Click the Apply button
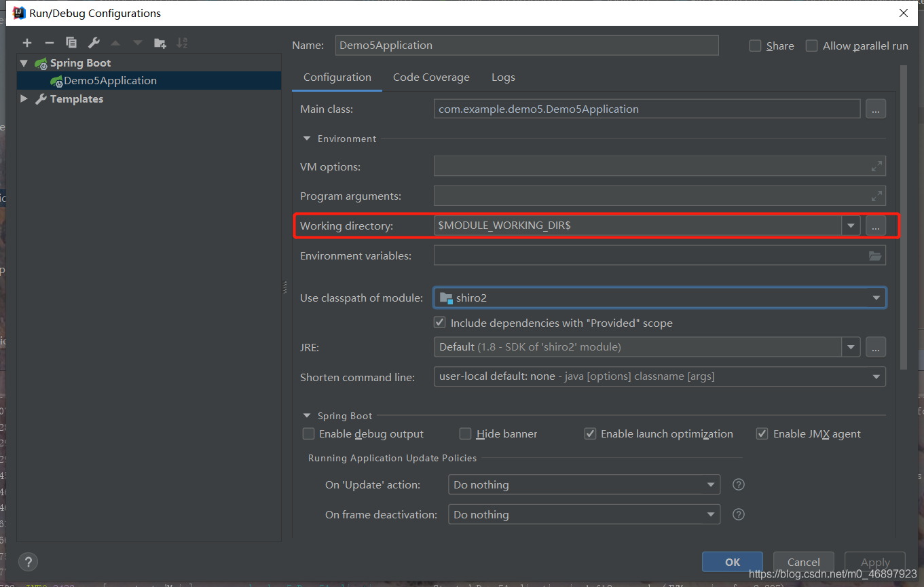Viewport: 924px width, 587px height. pyautogui.click(x=875, y=562)
